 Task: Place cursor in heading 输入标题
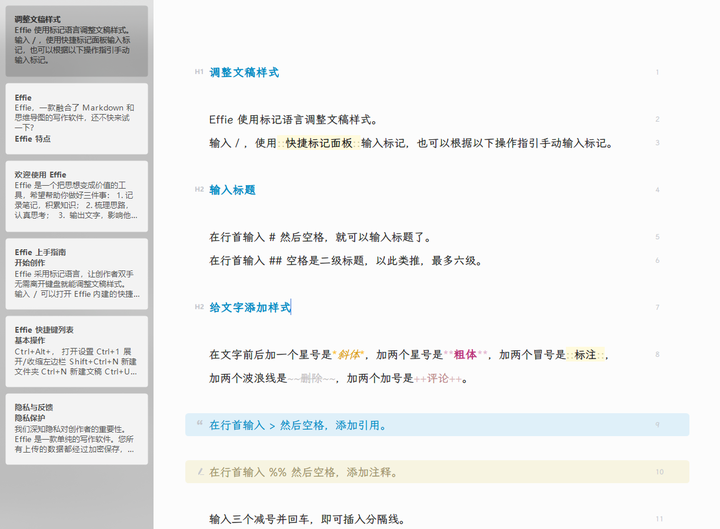(232, 190)
